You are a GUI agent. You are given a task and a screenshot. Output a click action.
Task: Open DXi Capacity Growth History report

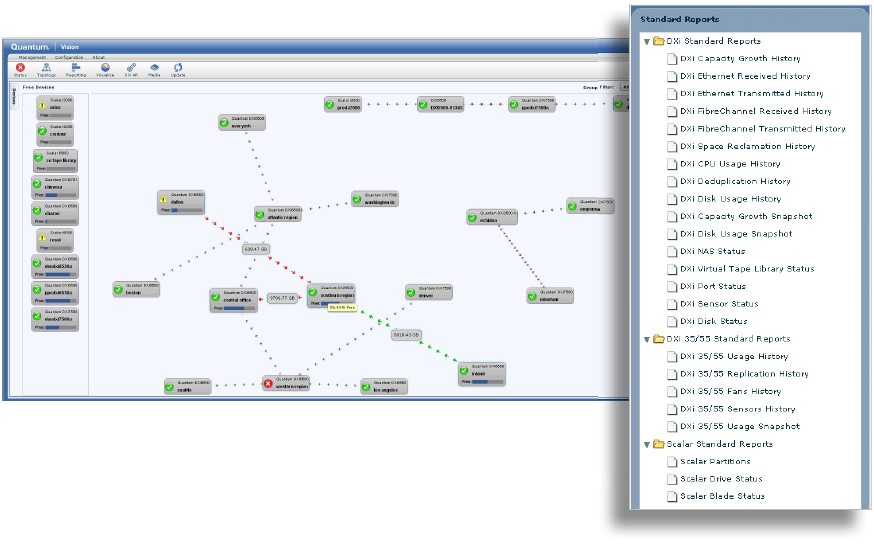click(740, 59)
